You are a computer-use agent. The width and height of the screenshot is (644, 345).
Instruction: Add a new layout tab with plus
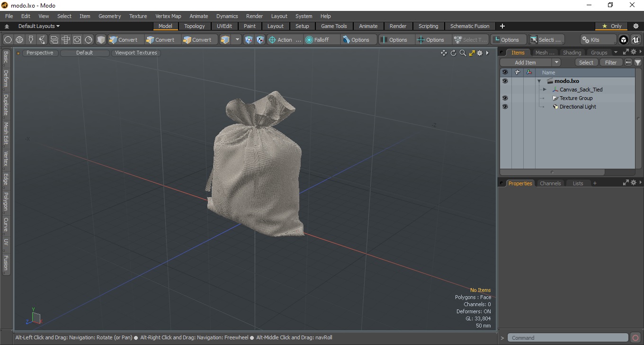502,26
